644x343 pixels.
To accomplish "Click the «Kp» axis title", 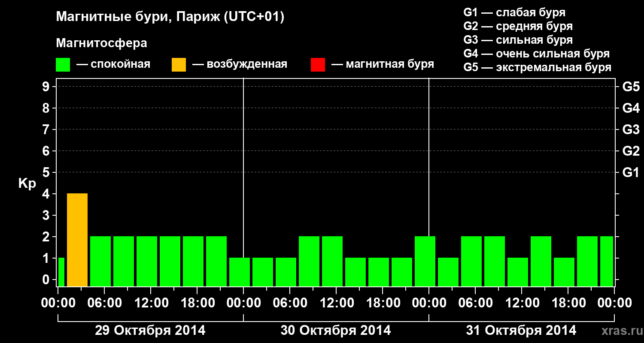I will click(x=27, y=183).
